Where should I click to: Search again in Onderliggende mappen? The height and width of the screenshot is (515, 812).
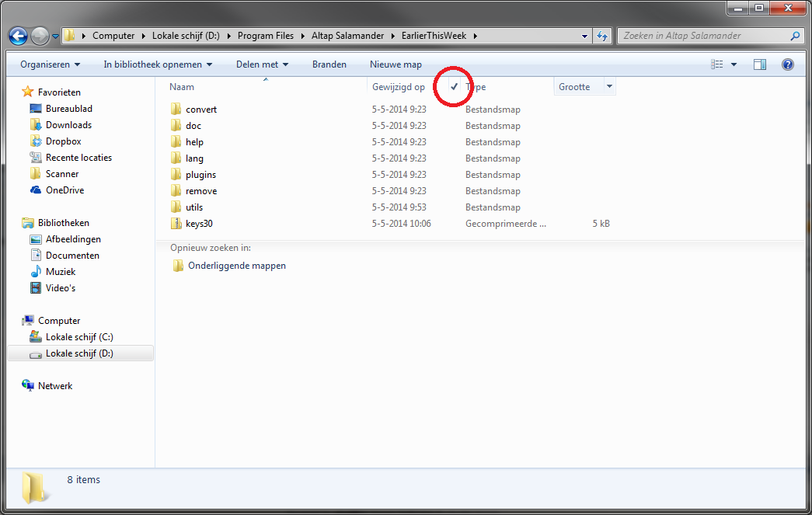tap(236, 266)
